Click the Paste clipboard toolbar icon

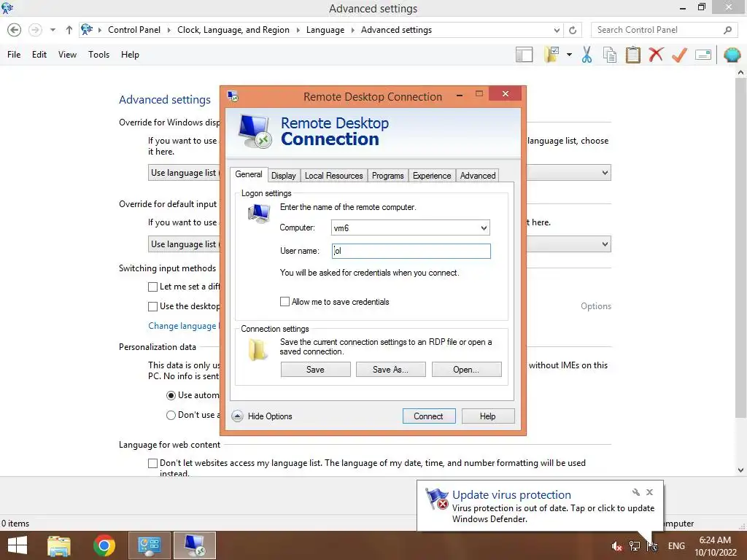(632, 55)
